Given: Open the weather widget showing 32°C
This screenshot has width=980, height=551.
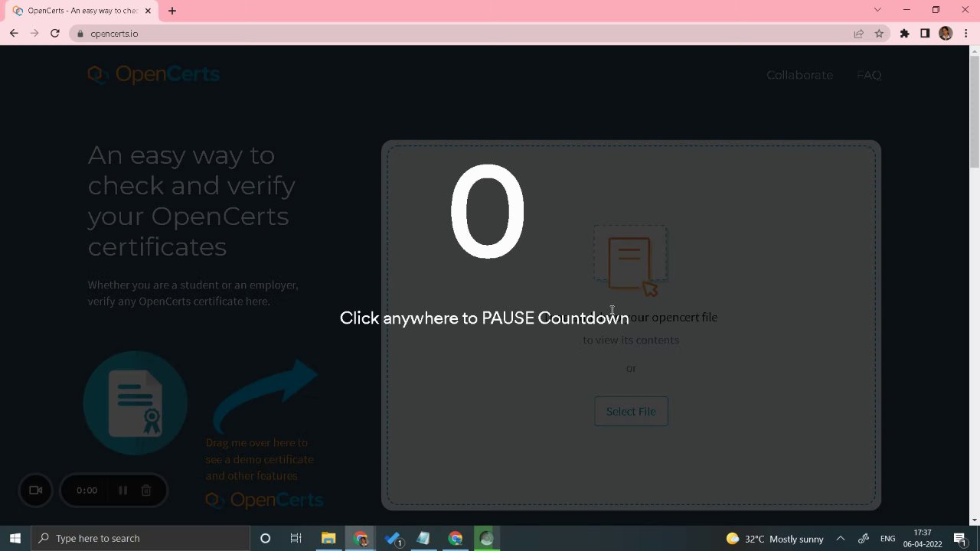Looking at the screenshot, I should pos(774,539).
